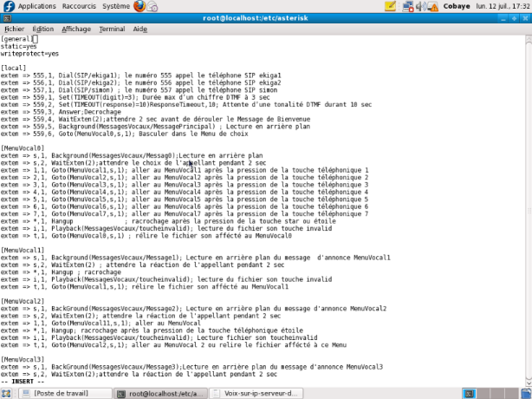Minimize the terminal window

[x=503, y=18]
